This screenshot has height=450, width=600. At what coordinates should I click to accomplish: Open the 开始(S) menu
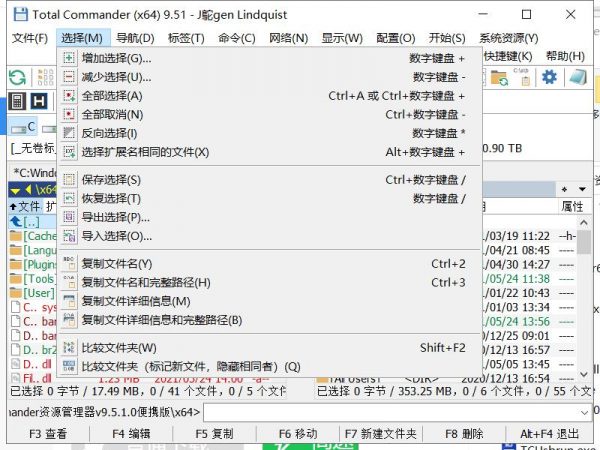click(x=447, y=38)
